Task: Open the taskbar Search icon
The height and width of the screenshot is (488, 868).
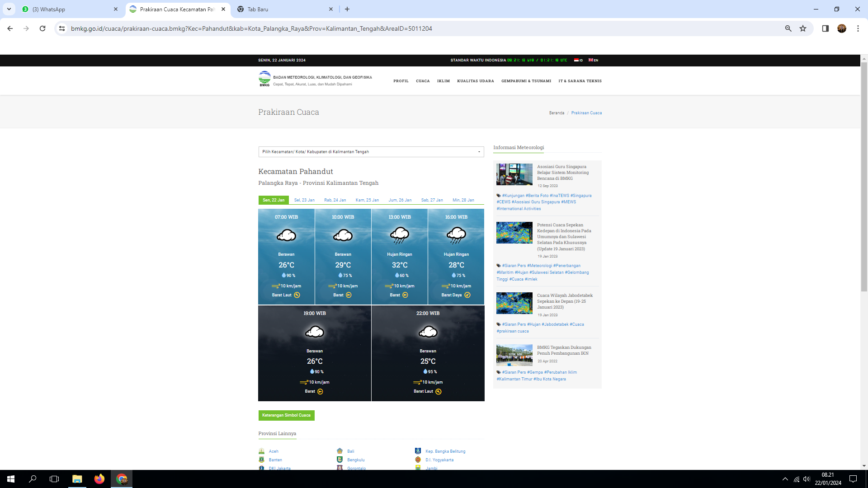Action: (x=33, y=479)
